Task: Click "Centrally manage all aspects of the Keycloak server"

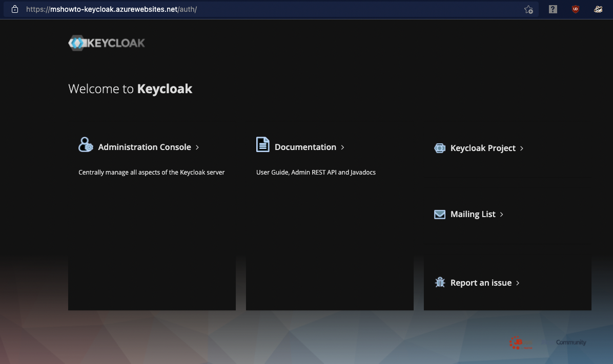Action: 151,172
